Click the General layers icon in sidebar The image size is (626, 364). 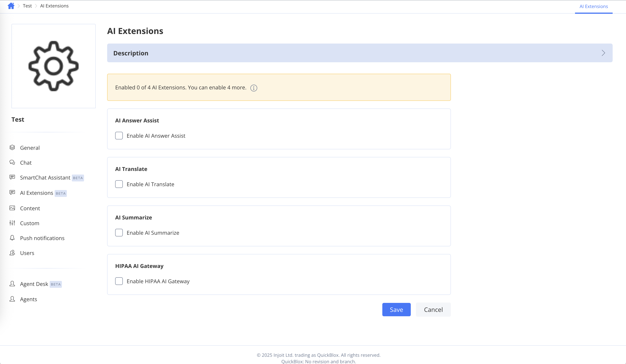12,148
